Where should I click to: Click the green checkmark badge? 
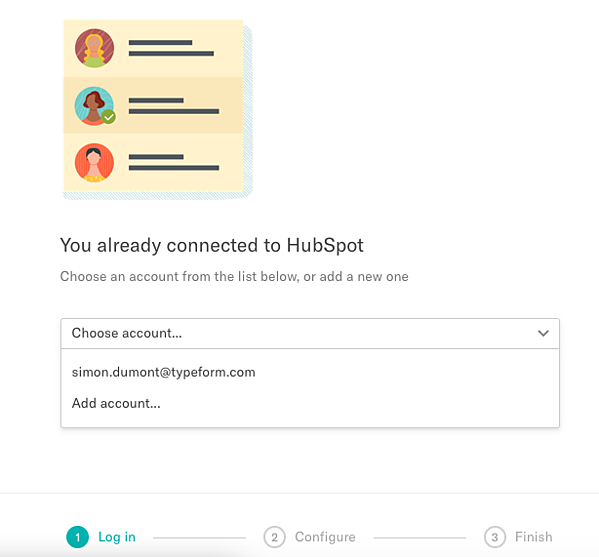click(x=109, y=117)
